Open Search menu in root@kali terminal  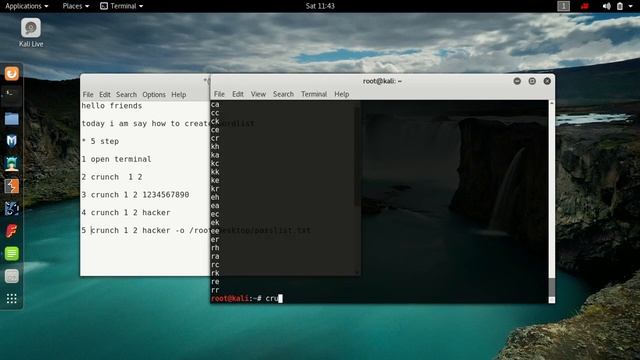point(283,94)
